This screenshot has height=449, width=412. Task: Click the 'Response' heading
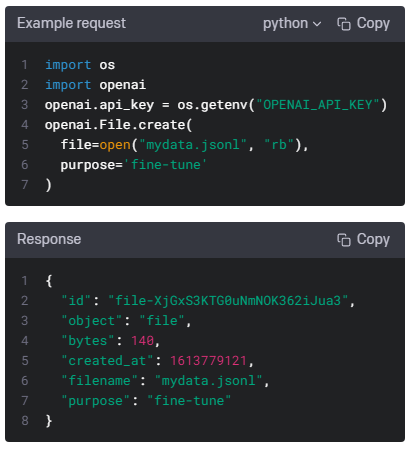coord(49,239)
